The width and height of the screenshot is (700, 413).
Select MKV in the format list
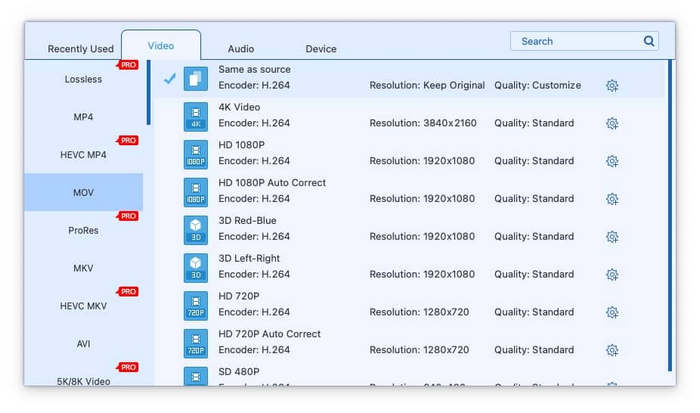pos(83,268)
